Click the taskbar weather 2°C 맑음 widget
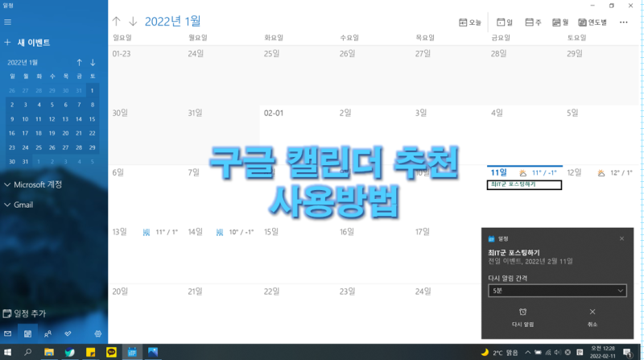The width and height of the screenshot is (644, 360). (x=499, y=352)
